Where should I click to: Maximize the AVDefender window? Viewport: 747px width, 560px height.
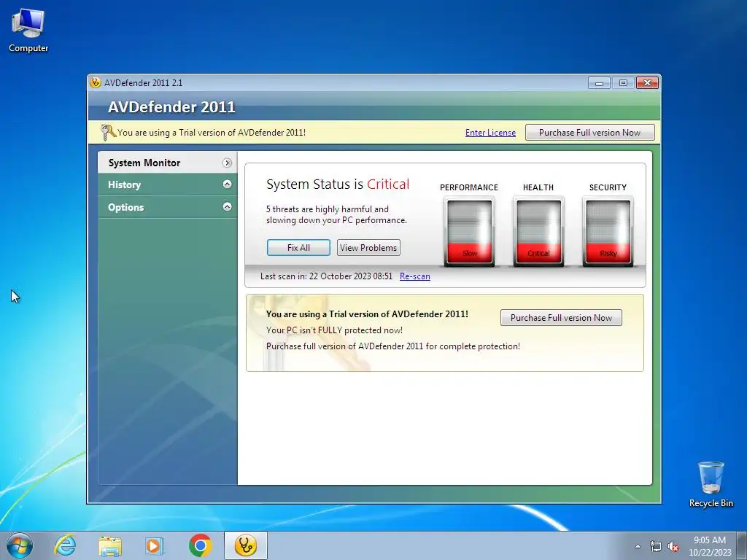coord(623,83)
